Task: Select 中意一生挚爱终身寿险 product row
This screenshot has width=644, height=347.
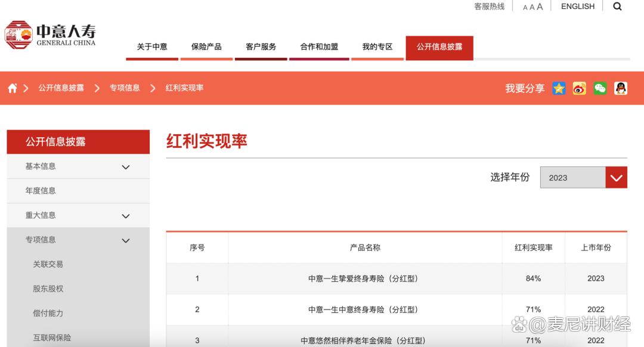Action: 397,278
